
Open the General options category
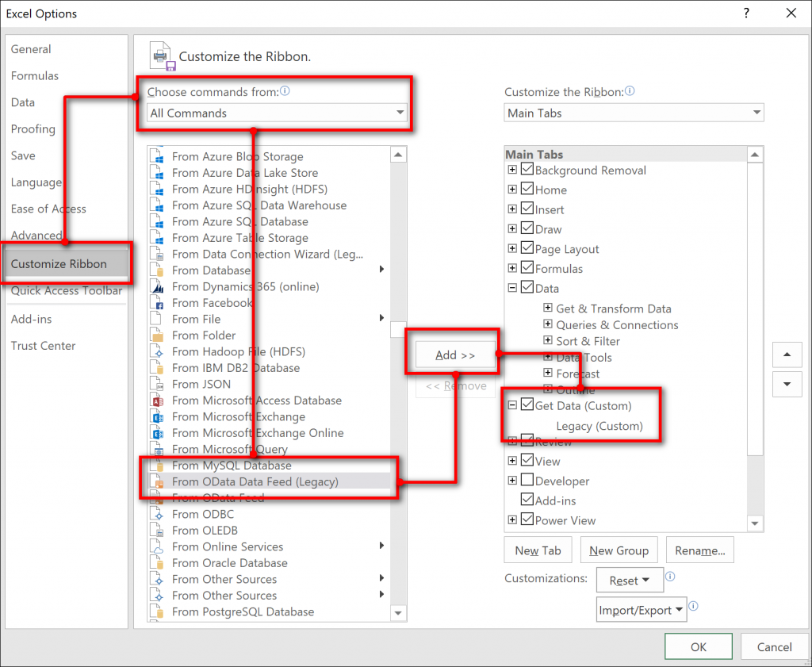click(31, 49)
